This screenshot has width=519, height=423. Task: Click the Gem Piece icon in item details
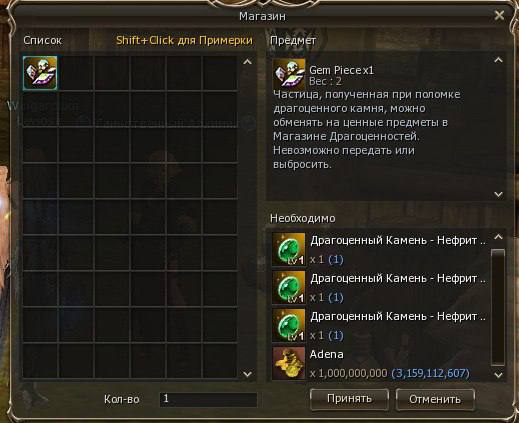click(x=289, y=75)
